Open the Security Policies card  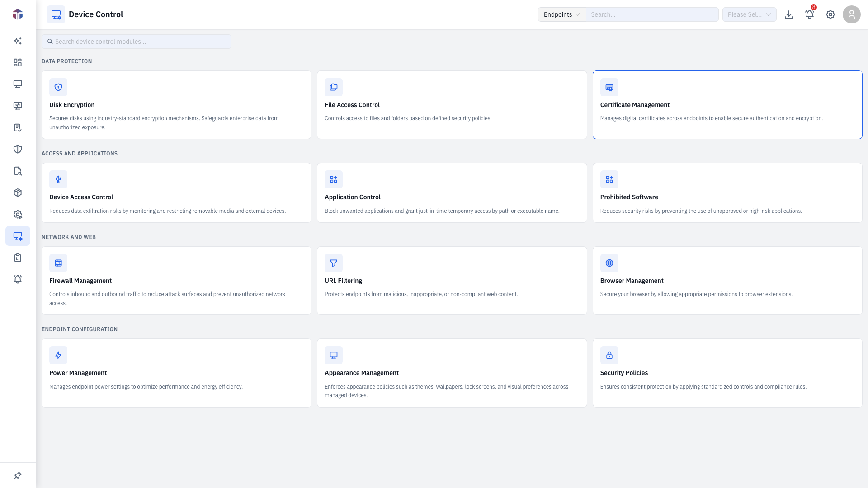(727, 373)
